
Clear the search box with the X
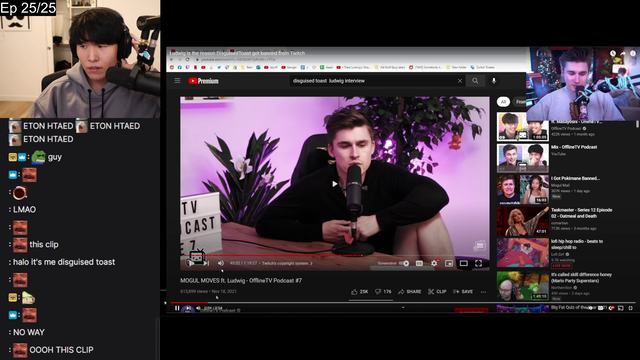[460, 81]
